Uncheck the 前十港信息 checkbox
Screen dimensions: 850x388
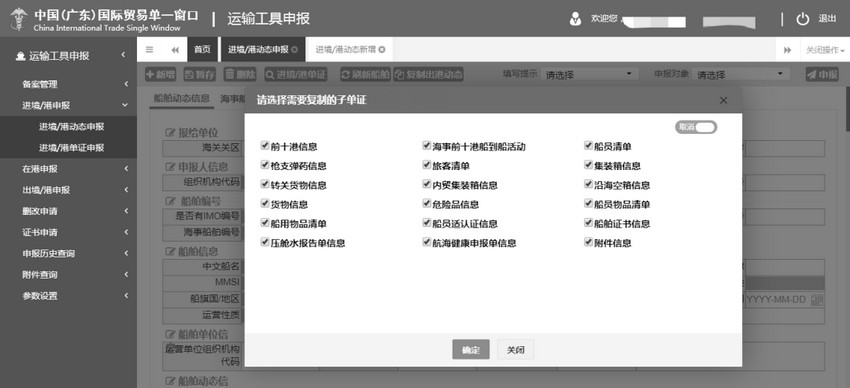[265, 145]
